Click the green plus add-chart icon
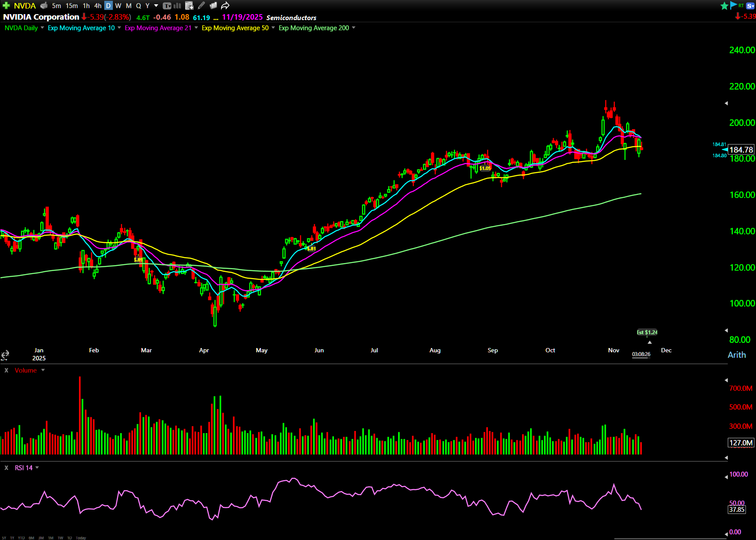 click(6, 6)
